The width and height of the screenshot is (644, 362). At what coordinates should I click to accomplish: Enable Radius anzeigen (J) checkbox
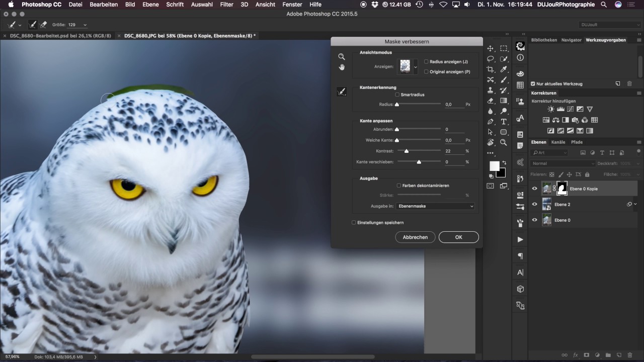pyautogui.click(x=426, y=62)
